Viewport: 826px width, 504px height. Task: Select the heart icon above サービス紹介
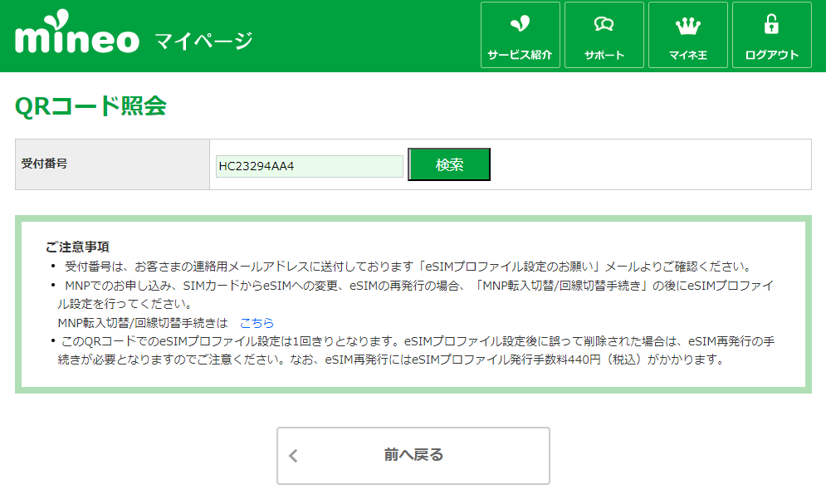point(520,23)
